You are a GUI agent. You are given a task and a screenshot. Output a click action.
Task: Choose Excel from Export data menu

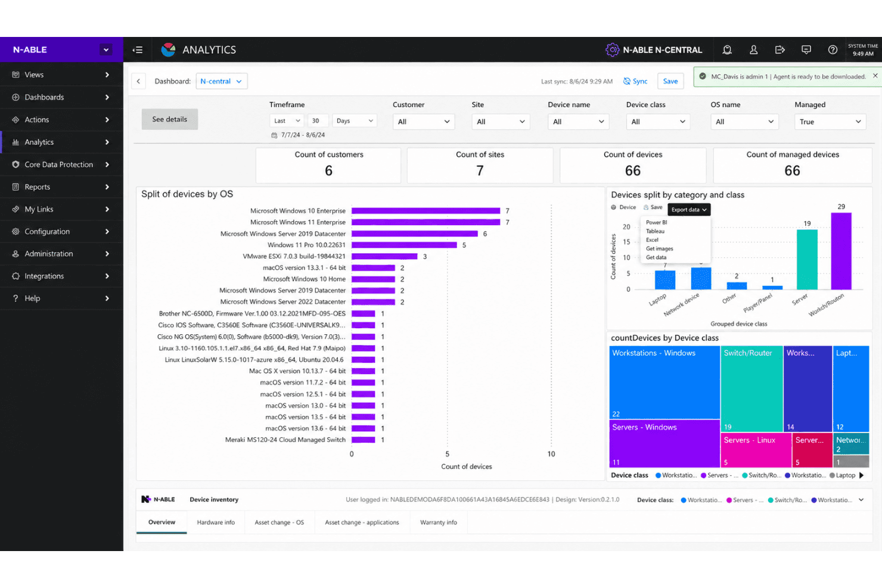click(652, 240)
